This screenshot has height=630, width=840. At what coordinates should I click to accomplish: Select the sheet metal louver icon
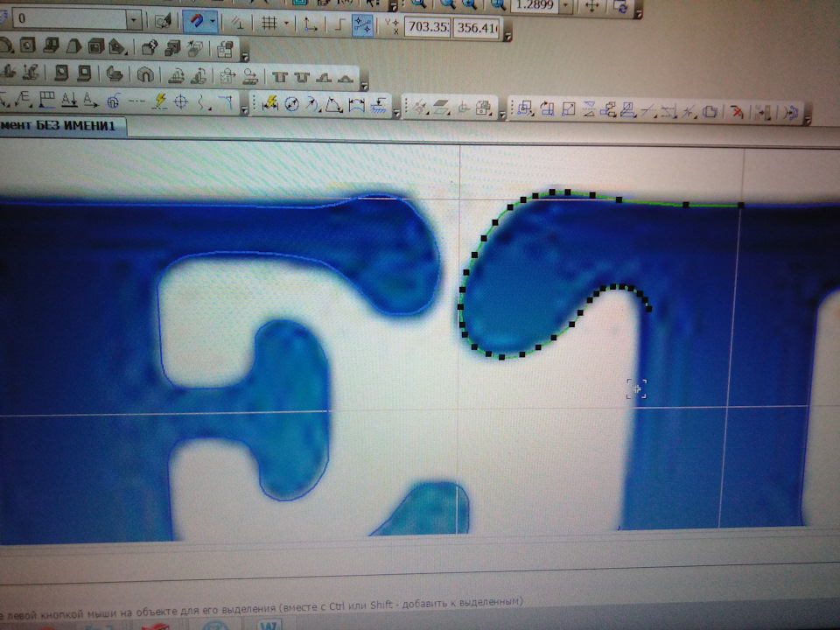[324, 78]
